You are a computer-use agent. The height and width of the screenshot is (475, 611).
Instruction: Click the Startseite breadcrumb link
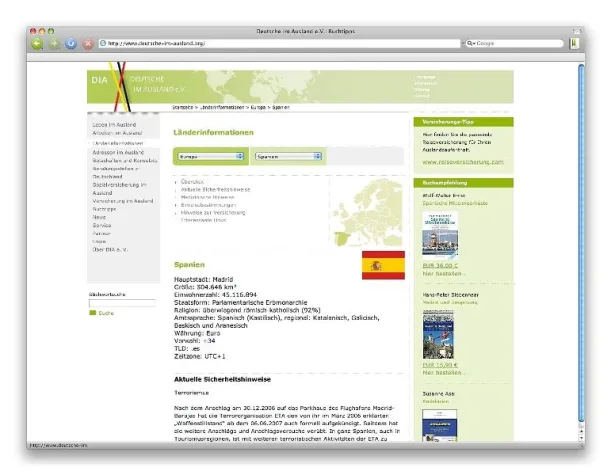click(x=183, y=107)
